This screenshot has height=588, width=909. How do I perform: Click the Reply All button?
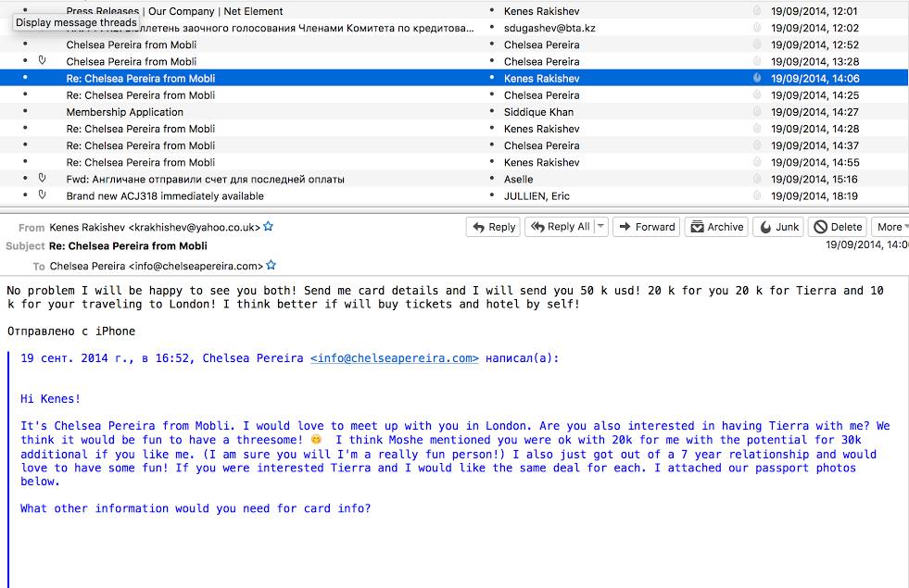pos(560,227)
